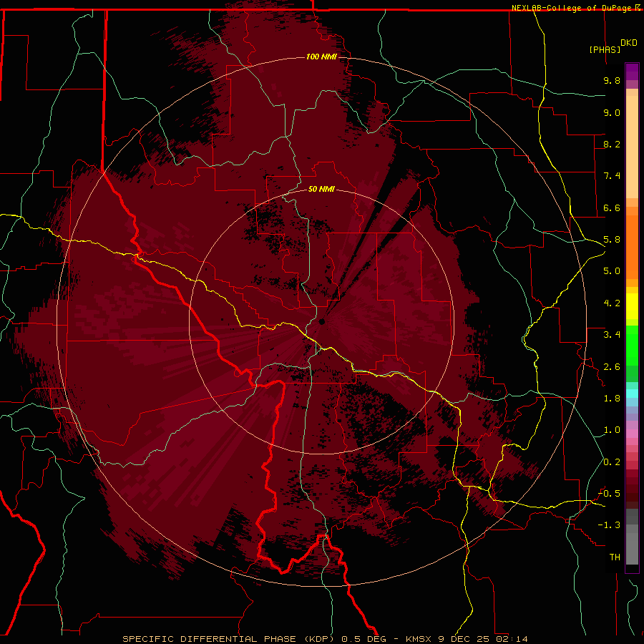Screen dimensions: 644x644
Task: Click the 9.0 value on color scale
Action: 612,112
